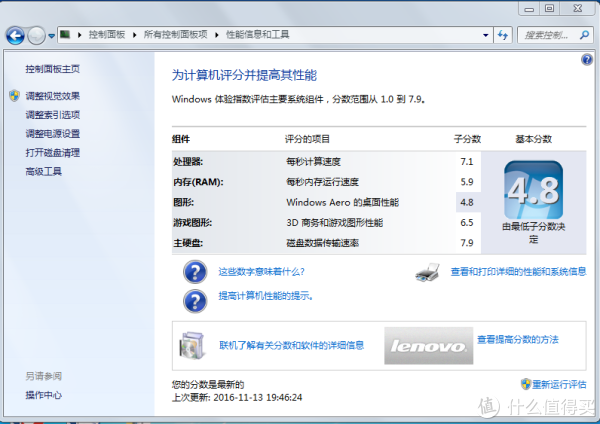Viewport: 600px width, 424px height.
Task: Select the 图形 row label
Action: coord(183,202)
